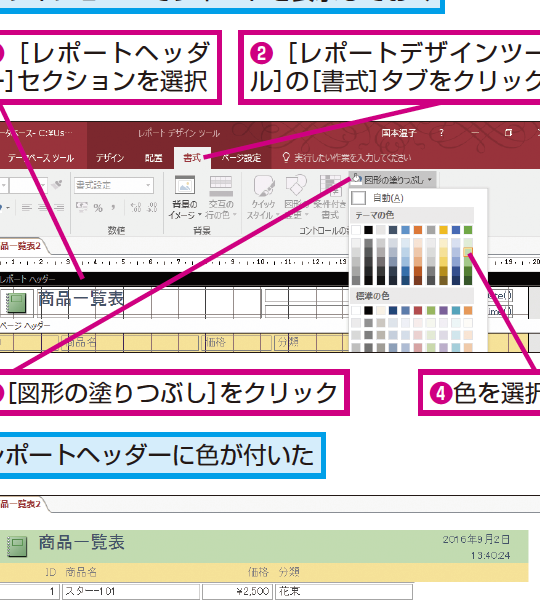Click the format painter brush icon

(57, 184)
